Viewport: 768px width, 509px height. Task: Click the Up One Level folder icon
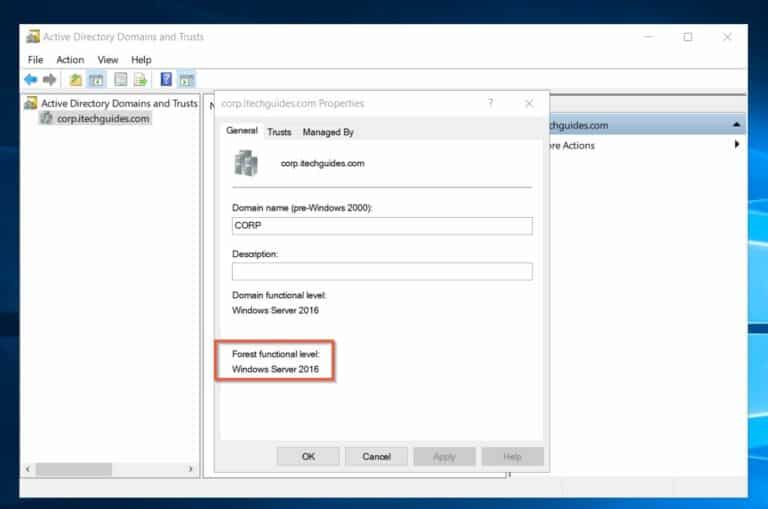pos(75,79)
